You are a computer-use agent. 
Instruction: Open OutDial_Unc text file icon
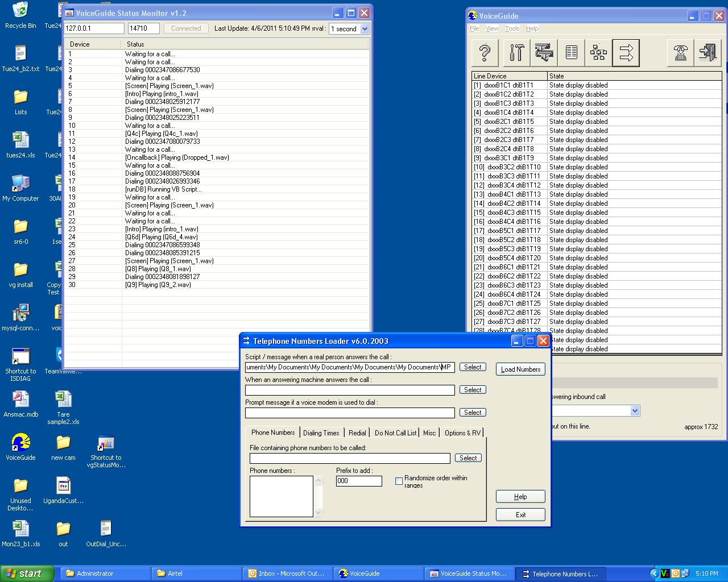pos(106,534)
